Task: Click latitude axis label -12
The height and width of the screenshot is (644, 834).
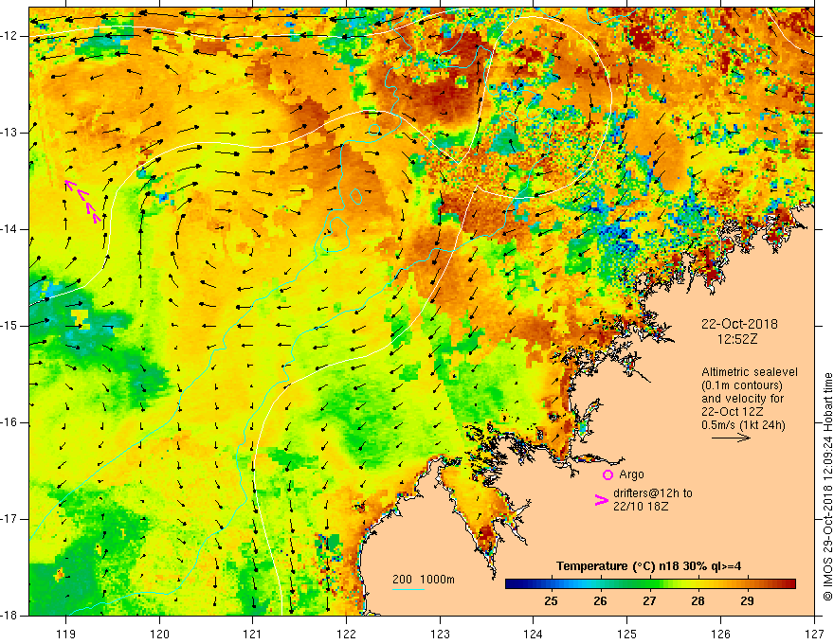Action: pos(9,36)
